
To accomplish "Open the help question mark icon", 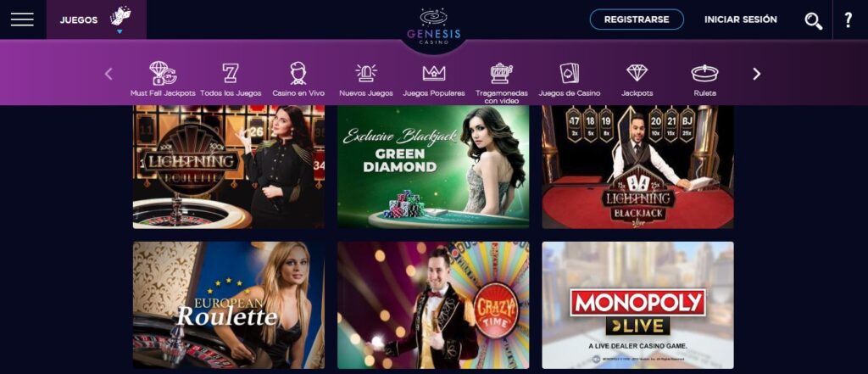I will 848,20.
